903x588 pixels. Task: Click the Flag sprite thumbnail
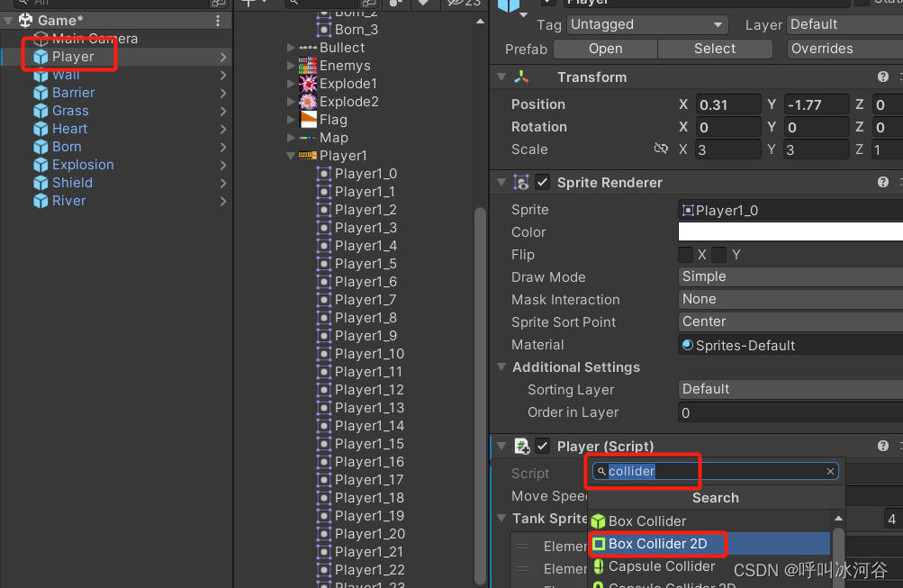(x=309, y=120)
